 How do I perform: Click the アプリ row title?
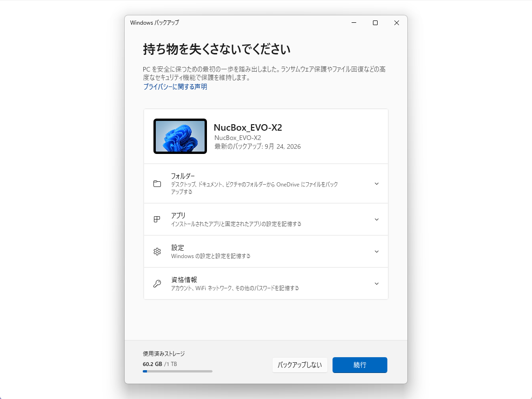coord(178,215)
